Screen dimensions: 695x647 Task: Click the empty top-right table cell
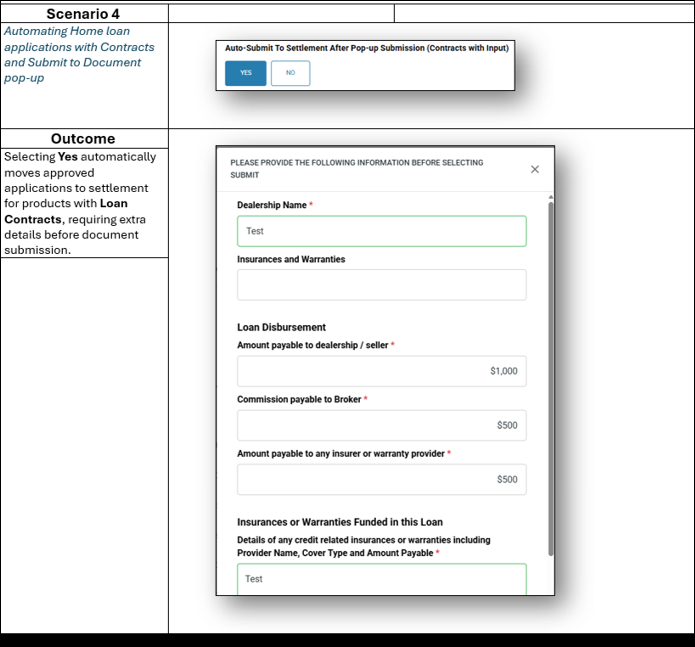tap(543, 13)
